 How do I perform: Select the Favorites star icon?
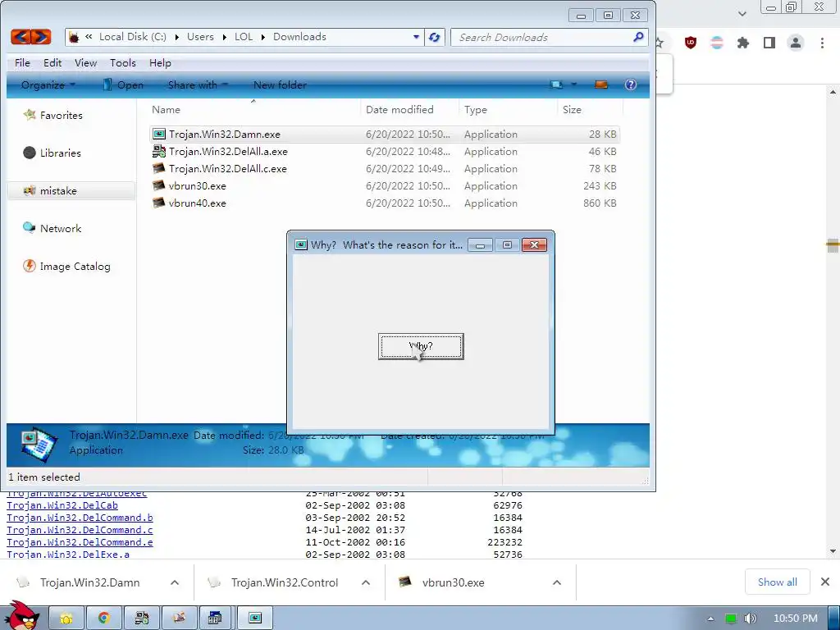point(30,115)
